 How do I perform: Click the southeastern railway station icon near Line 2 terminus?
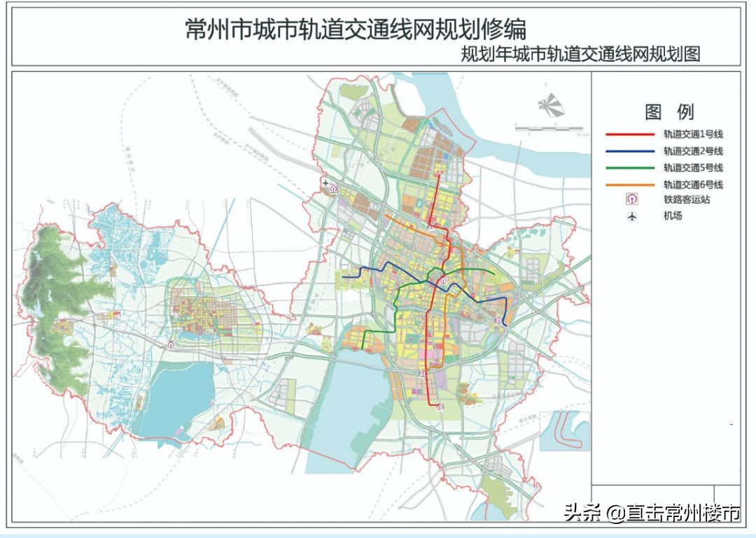click(x=498, y=319)
